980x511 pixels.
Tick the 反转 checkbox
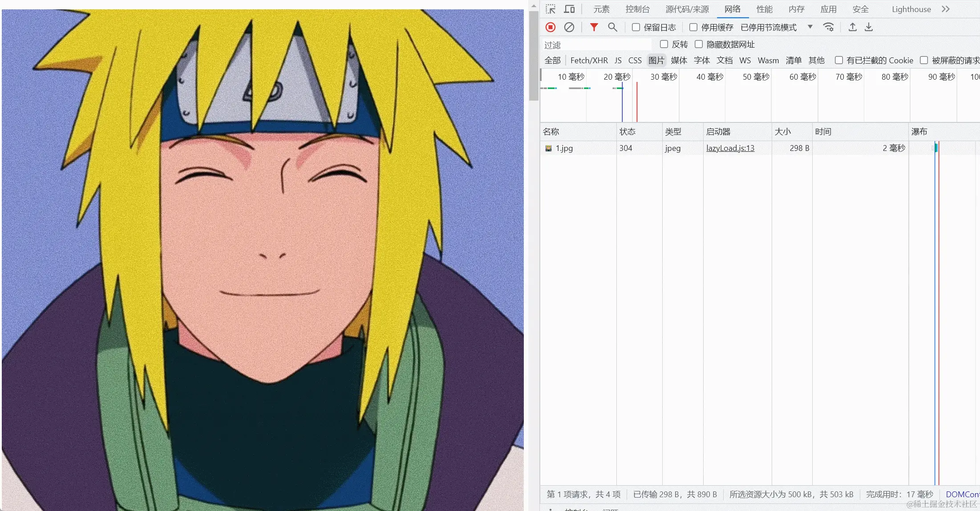[x=664, y=44]
